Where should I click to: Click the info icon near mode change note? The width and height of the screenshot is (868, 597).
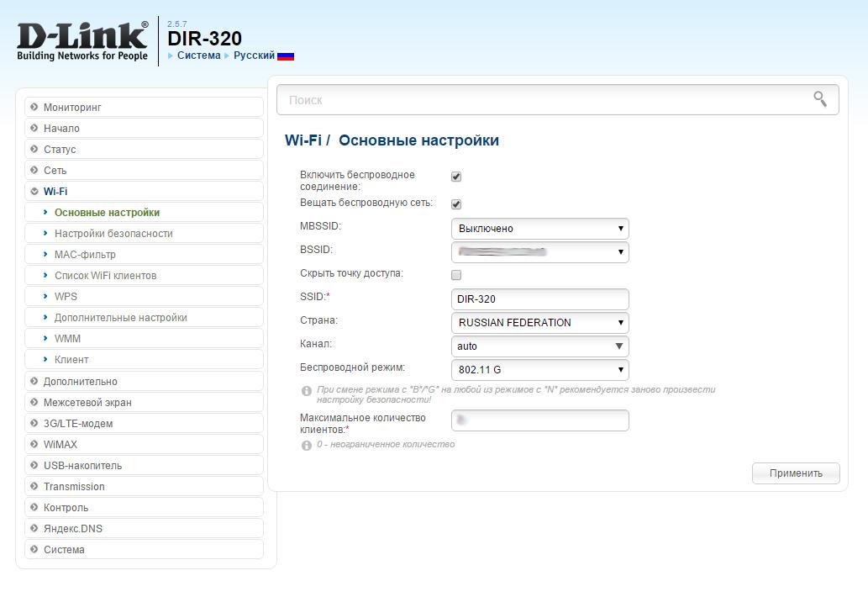coord(307,391)
